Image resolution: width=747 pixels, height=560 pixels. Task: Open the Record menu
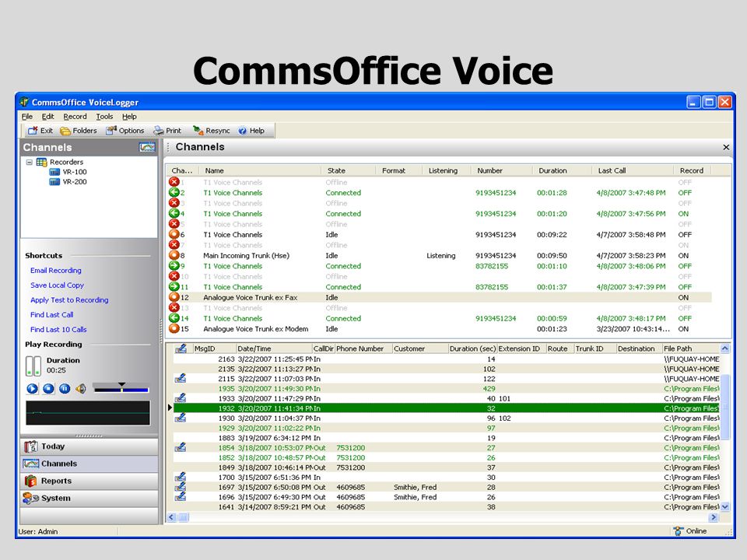(75, 117)
